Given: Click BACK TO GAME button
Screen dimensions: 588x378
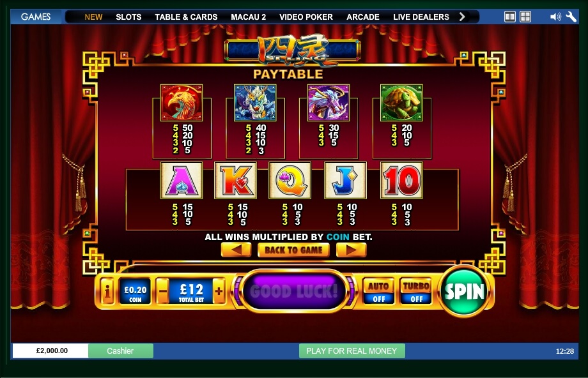Looking at the screenshot, I should [x=293, y=250].
